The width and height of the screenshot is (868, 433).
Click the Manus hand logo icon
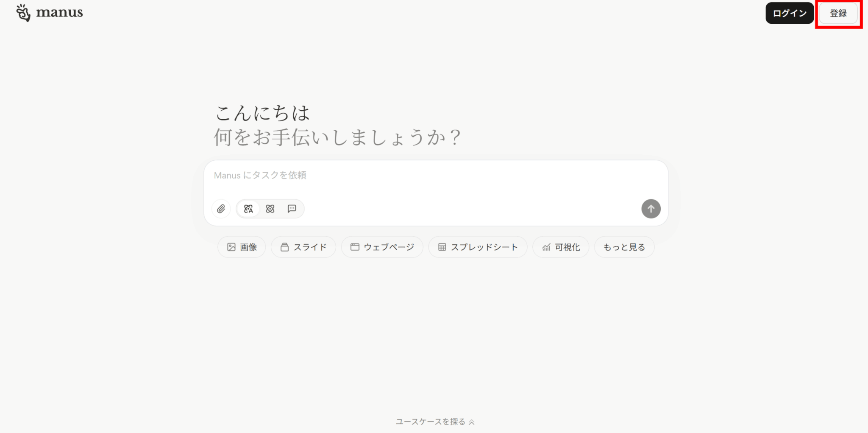coord(23,13)
